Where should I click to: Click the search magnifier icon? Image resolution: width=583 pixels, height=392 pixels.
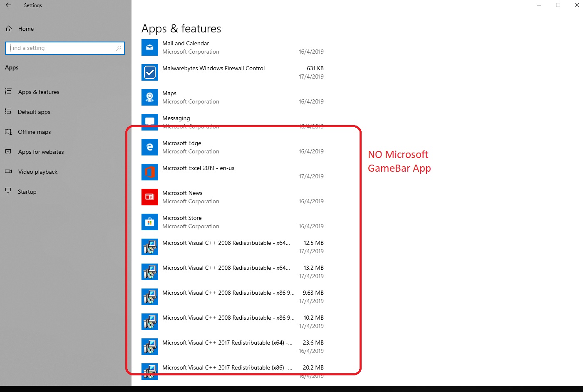pos(119,48)
